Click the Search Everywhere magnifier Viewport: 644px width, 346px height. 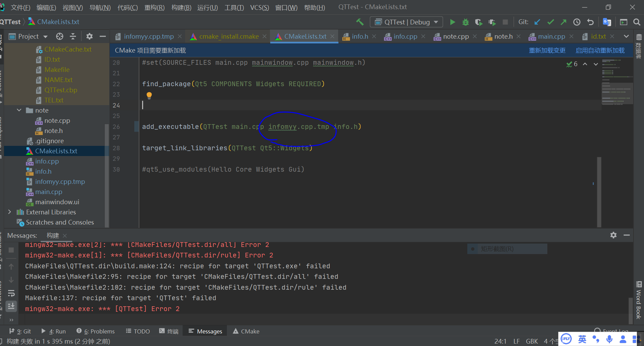tap(637, 22)
